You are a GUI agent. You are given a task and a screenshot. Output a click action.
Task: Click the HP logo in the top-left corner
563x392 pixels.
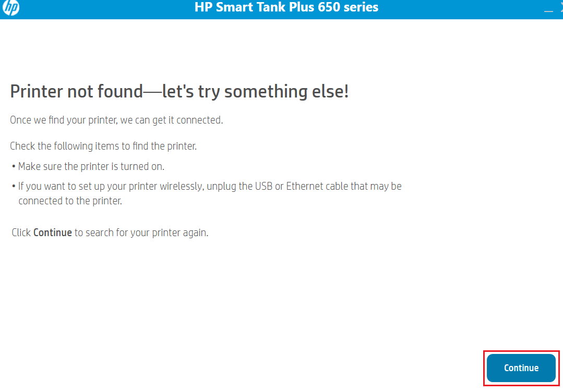click(x=10, y=8)
